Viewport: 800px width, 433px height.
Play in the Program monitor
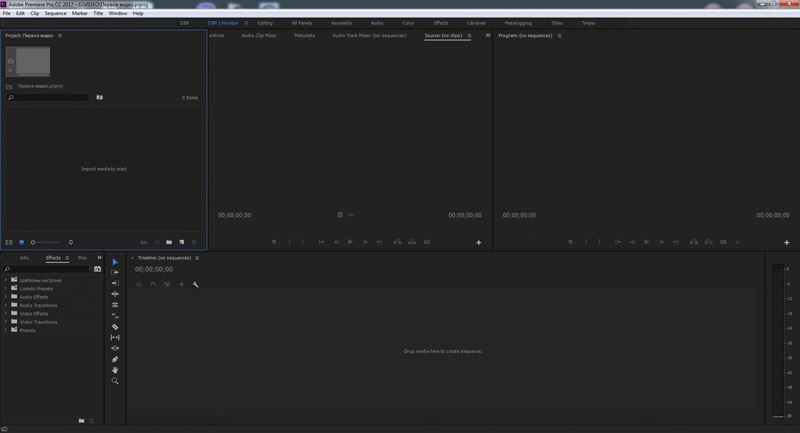tap(646, 242)
